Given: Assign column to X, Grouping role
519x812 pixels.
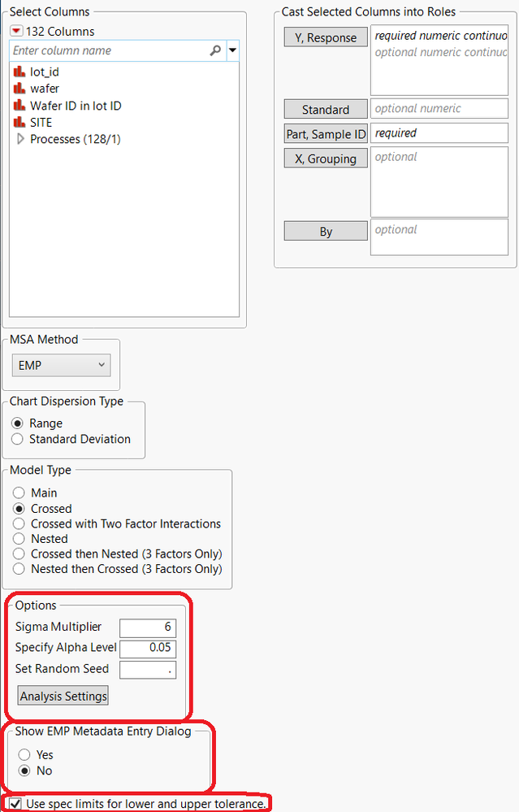Looking at the screenshot, I should [326, 158].
